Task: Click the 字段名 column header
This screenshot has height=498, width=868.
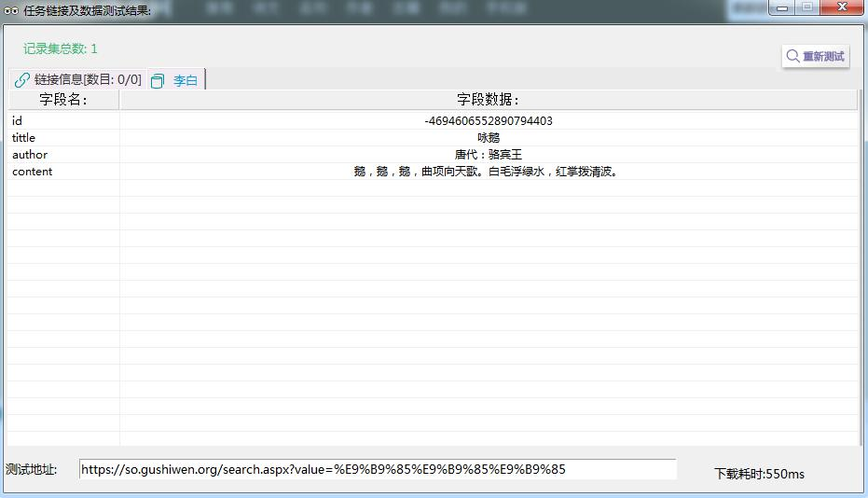Action: pyautogui.click(x=63, y=100)
